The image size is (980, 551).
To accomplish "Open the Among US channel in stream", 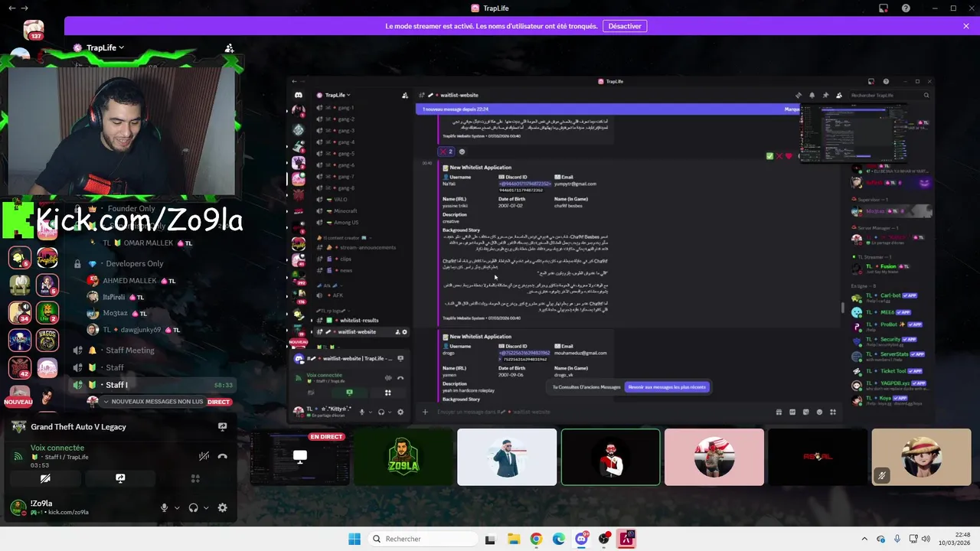I will pos(346,223).
